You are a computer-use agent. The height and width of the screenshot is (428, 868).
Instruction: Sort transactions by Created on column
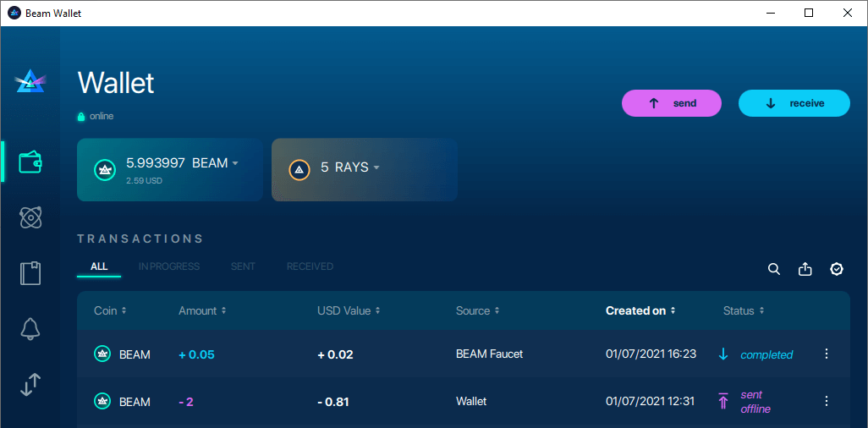click(x=640, y=310)
